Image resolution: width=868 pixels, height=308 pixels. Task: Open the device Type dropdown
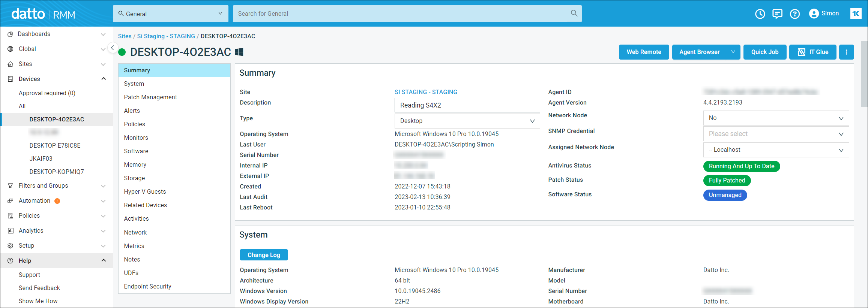(467, 121)
